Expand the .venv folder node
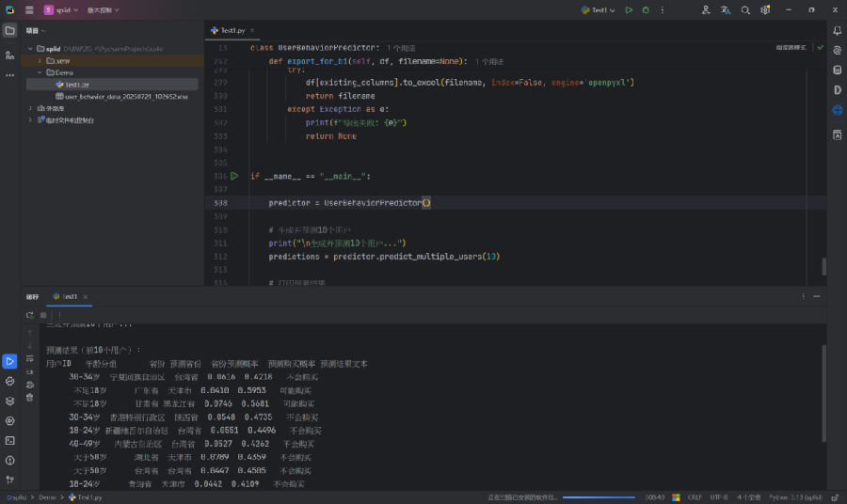The height and width of the screenshot is (504, 847). [40, 60]
